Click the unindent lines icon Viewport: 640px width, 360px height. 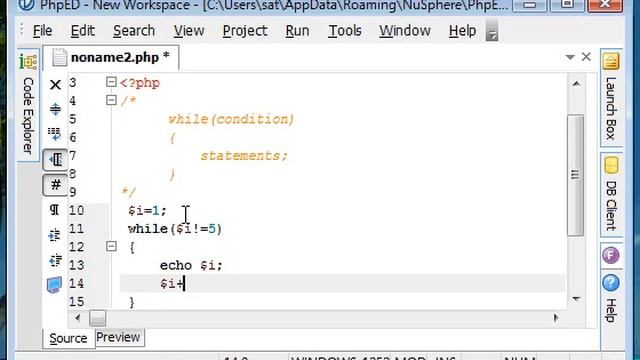(x=54, y=260)
